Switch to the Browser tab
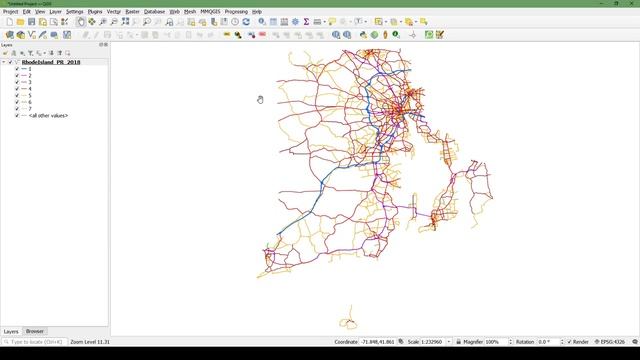The height and width of the screenshot is (360, 640). click(35, 331)
